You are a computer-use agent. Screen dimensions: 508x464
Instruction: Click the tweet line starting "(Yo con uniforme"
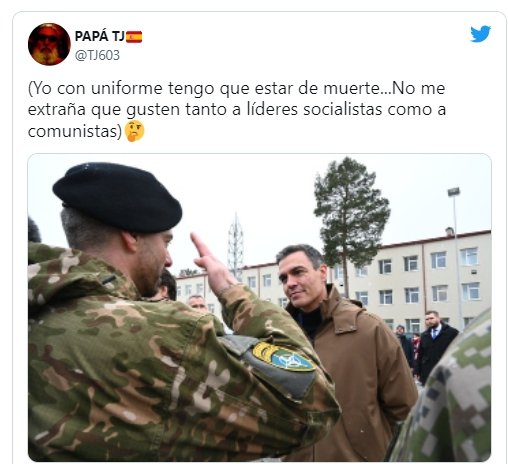coord(236,88)
